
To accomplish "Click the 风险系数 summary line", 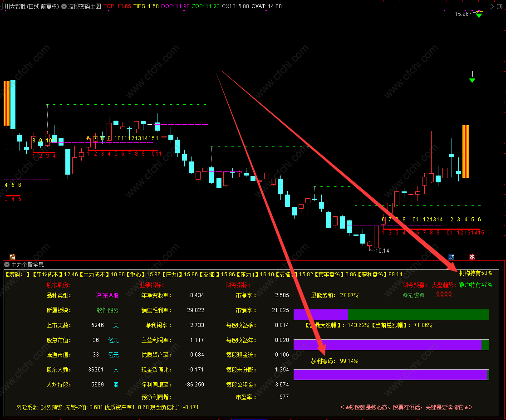I will coord(107,407).
